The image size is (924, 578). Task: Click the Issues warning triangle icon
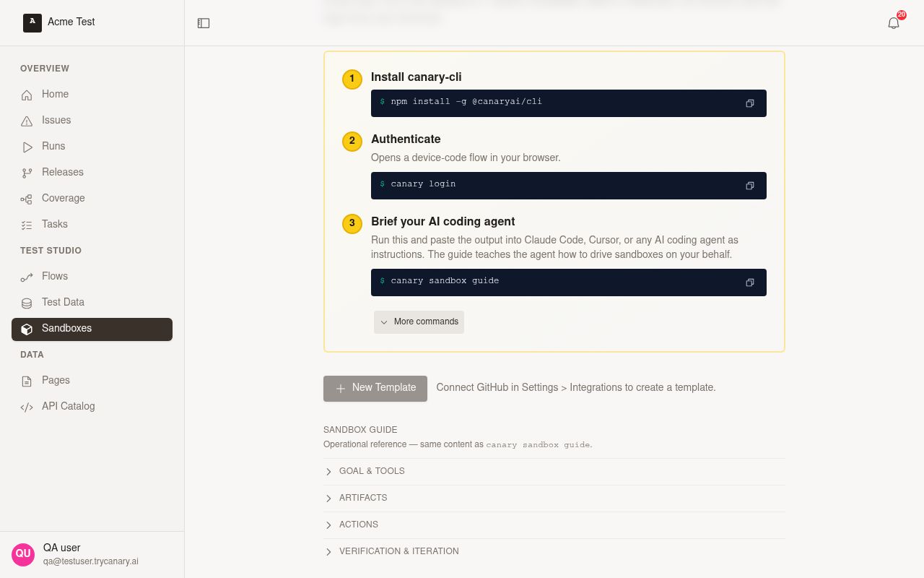click(x=27, y=121)
